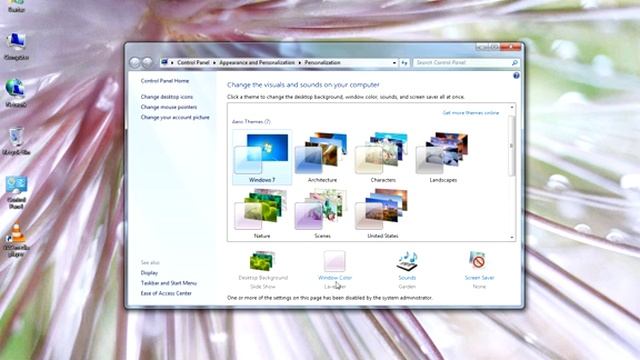Click the address bar refresh button
The width and height of the screenshot is (640, 360).
(x=404, y=62)
